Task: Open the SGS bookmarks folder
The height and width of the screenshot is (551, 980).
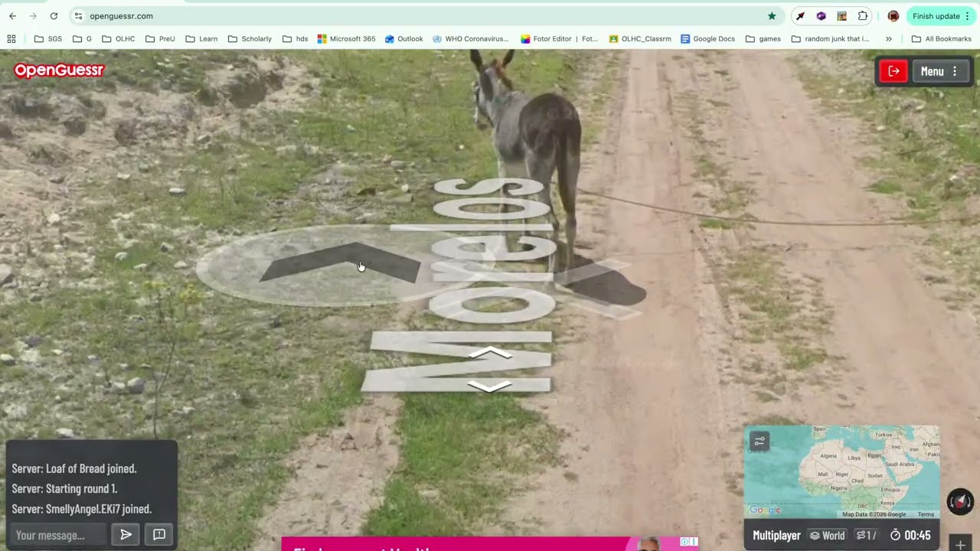Action: (48, 39)
